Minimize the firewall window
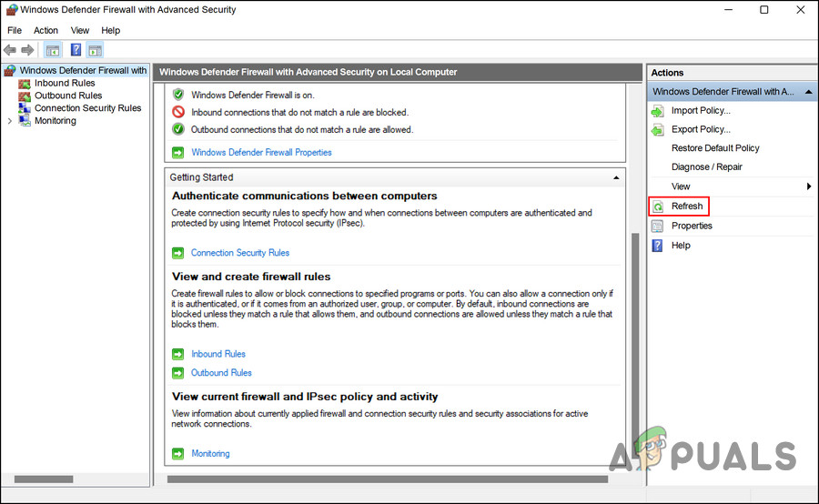Viewport: 819px width, 504px height. (x=729, y=10)
